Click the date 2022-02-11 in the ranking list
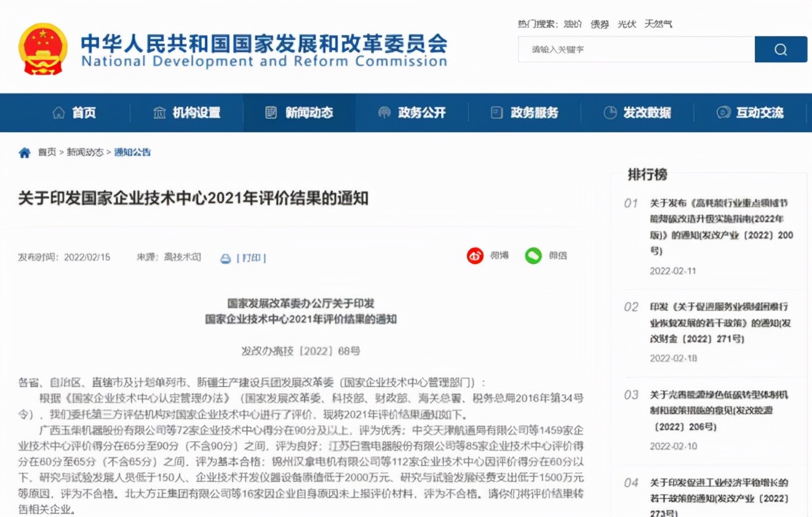The height and width of the screenshot is (517, 812). coord(673,271)
